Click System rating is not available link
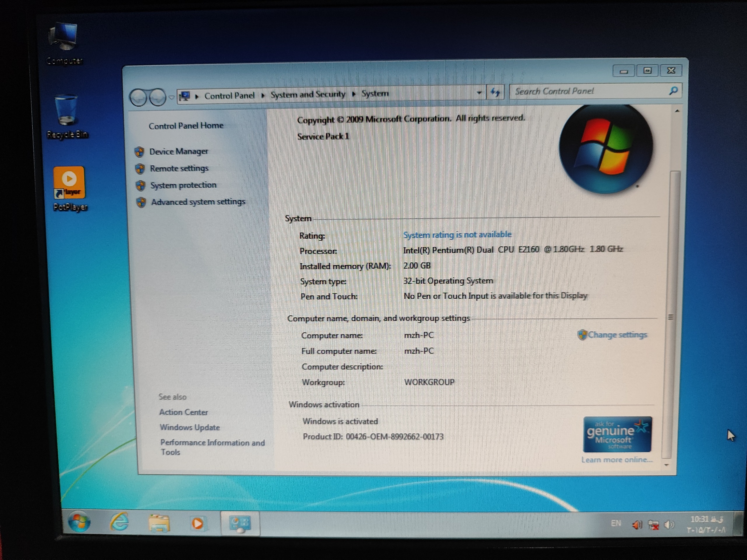 click(457, 235)
